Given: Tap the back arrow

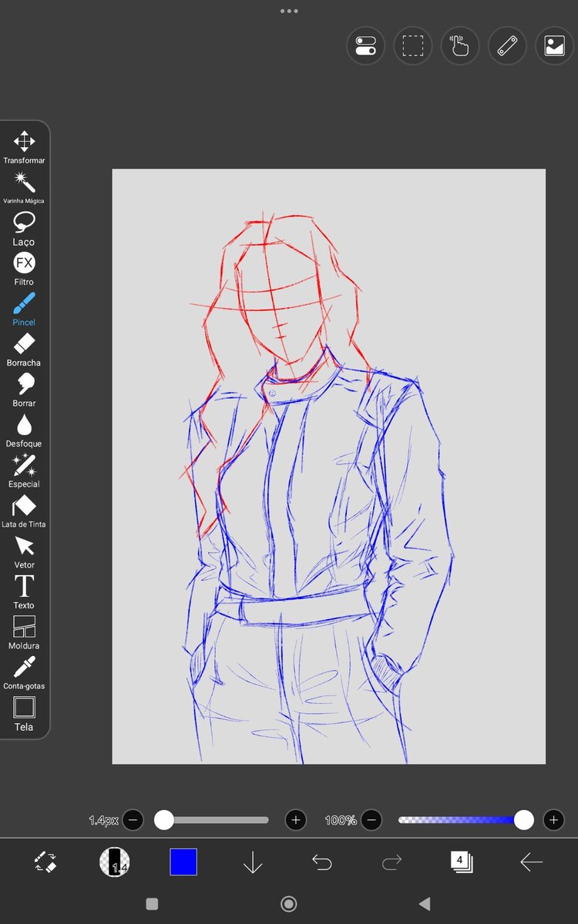Looking at the screenshot, I should [x=531, y=862].
